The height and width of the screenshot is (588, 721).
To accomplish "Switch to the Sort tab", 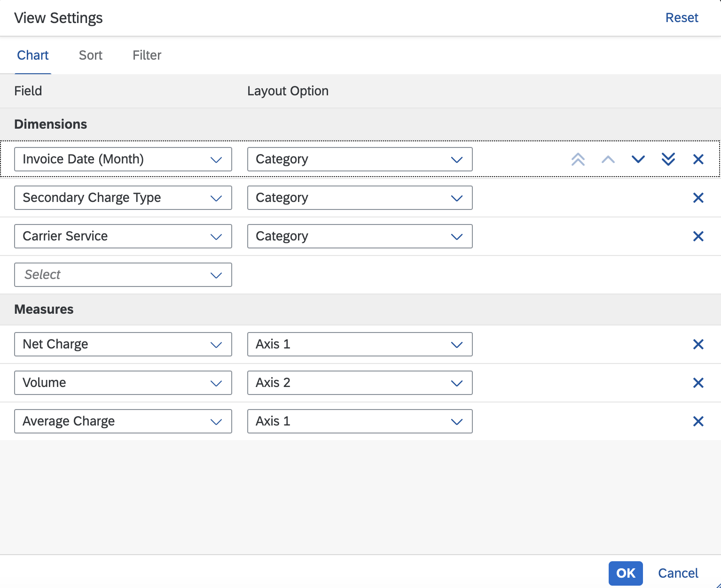I will coord(90,55).
